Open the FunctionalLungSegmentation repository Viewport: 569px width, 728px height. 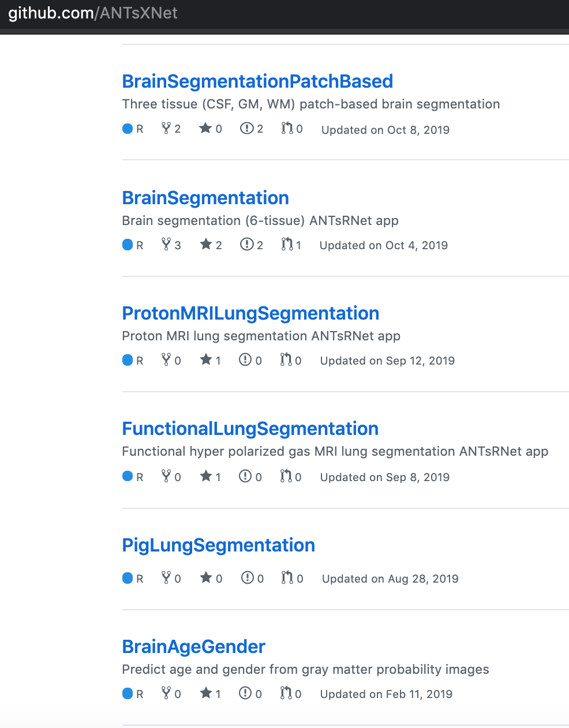pyautogui.click(x=250, y=429)
